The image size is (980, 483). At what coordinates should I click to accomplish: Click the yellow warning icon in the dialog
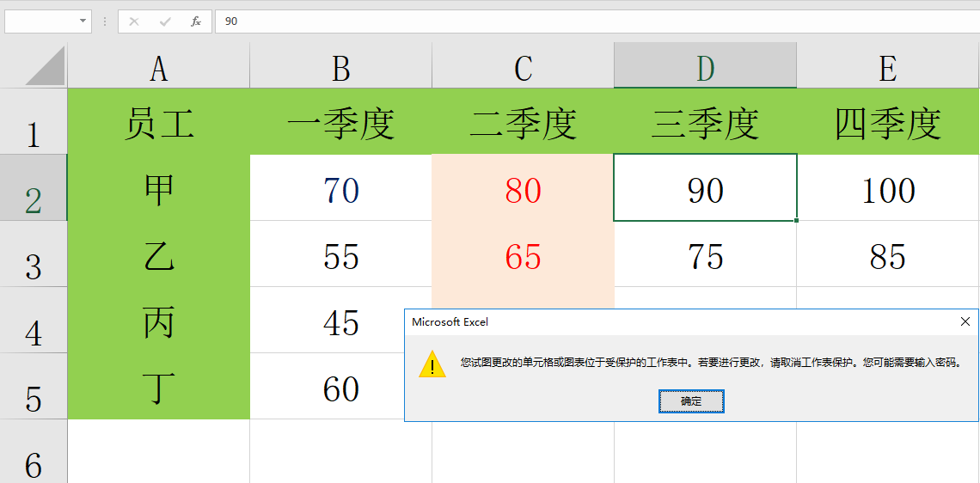(432, 364)
